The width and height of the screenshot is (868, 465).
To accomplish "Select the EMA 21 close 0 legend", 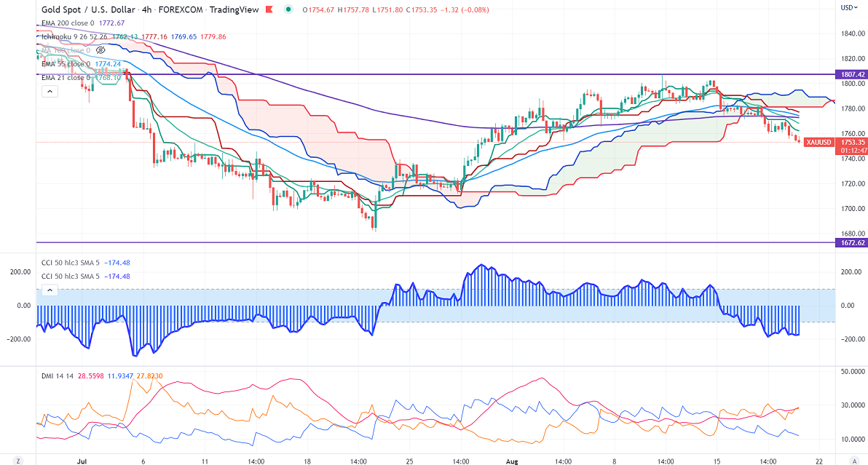I will point(66,77).
